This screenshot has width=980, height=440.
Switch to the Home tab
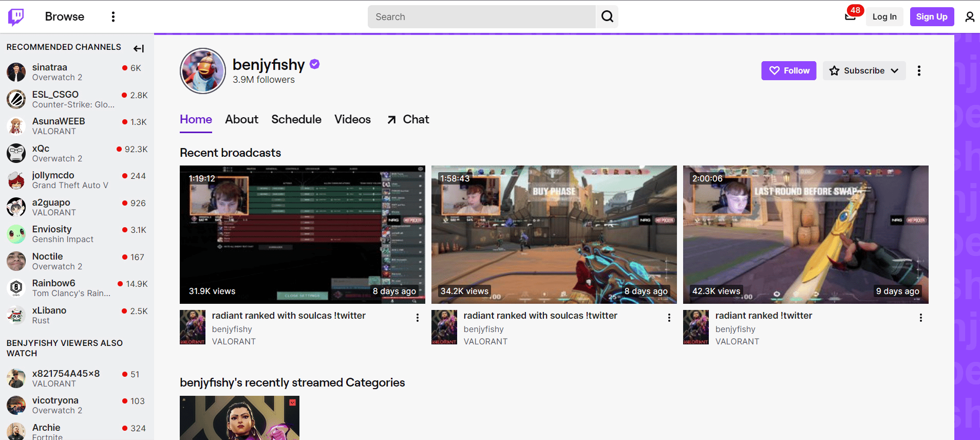coord(196,119)
